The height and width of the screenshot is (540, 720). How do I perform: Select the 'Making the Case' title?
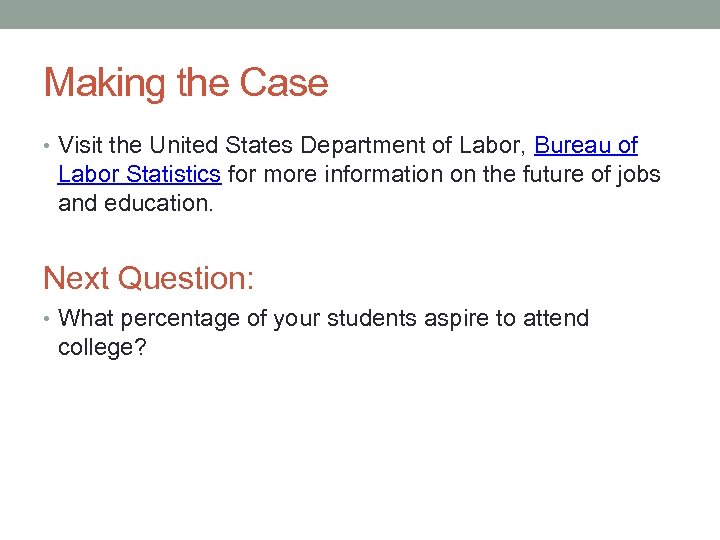click(186, 83)
